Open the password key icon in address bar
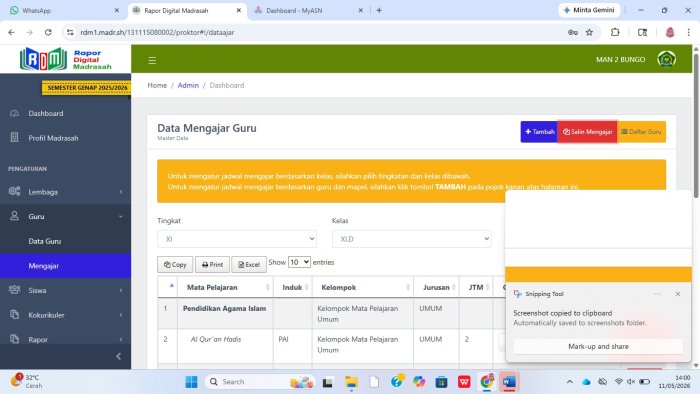Viewport: 700px width, 394px height. pyautogui.click(x=573, y=32)
